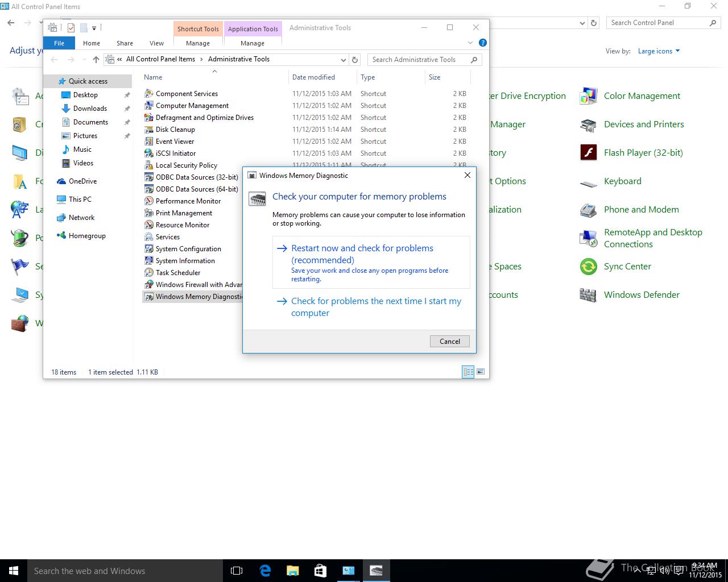728x582 pixels.
Task: Select This PC in the navigation pane
Action: pyautogui.click(x=80, y=199)
